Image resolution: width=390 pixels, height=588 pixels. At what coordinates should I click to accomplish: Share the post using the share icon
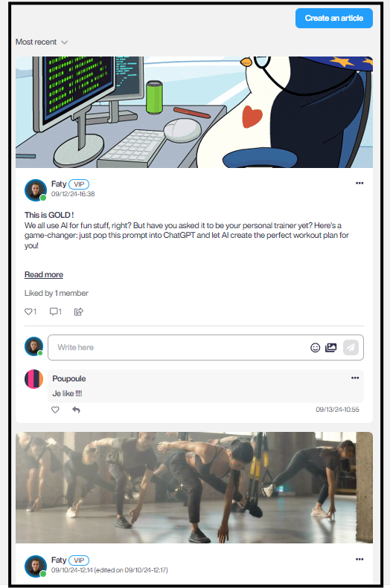tap(78, 311)
